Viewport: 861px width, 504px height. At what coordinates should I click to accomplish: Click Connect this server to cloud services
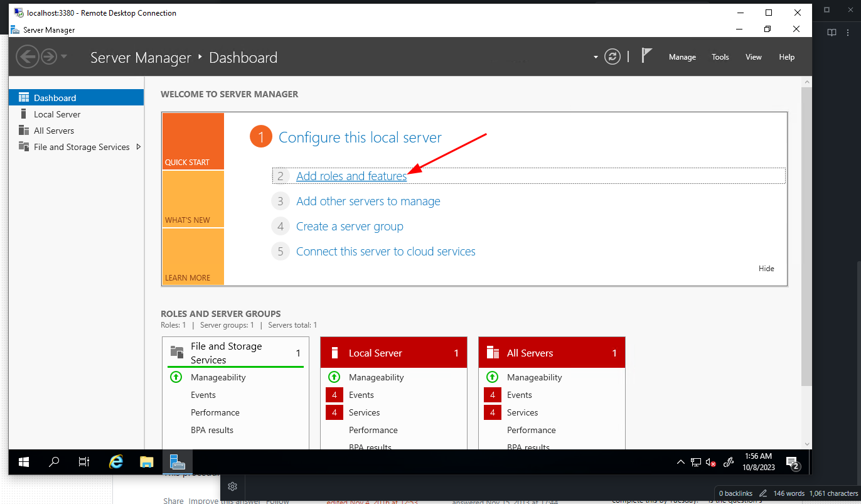click(385, 252)
